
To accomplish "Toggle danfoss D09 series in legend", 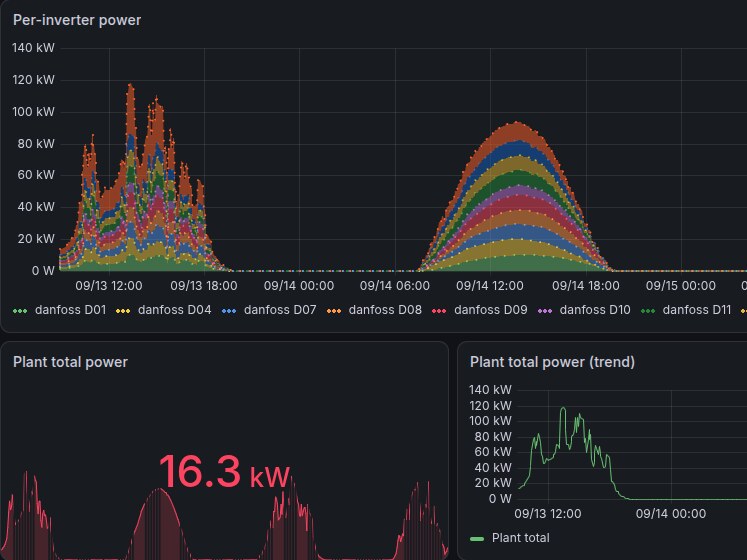I will [x=491, y=310].
